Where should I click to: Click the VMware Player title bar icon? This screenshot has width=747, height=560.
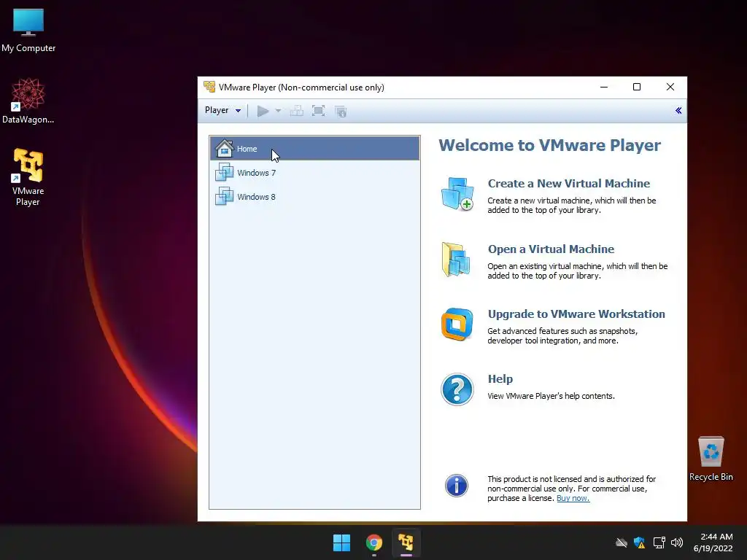pyautogui.click(x=209, y=87)
